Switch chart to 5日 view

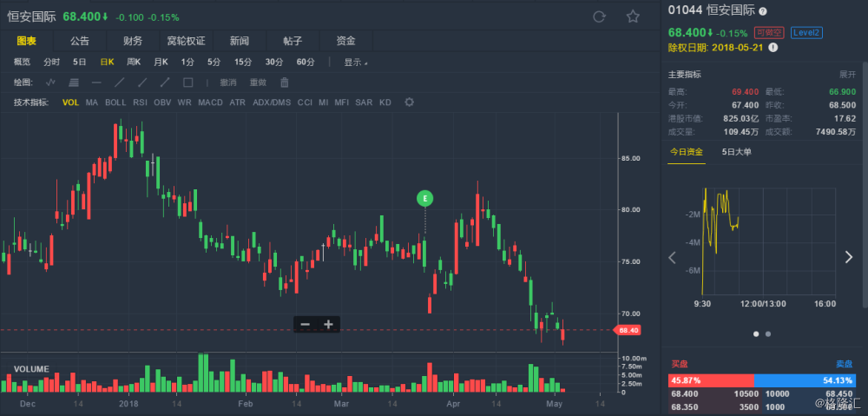tap(80, 62)
